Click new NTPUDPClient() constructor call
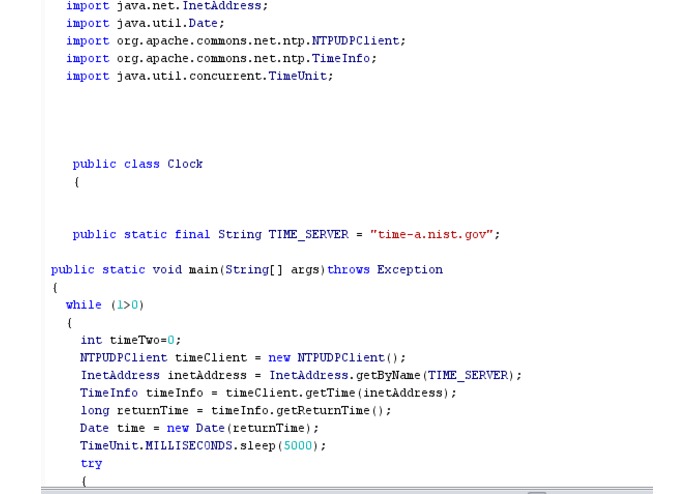 click(333, 358)
